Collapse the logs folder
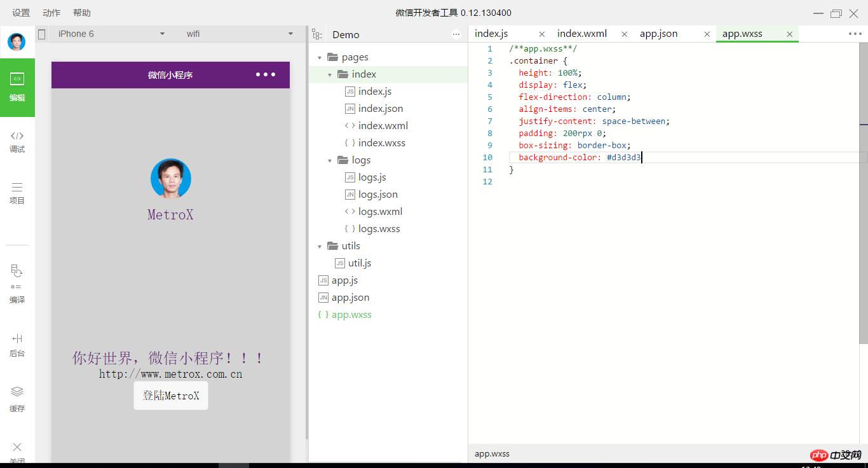Screen dimensions: 868x468 (330, 160)
